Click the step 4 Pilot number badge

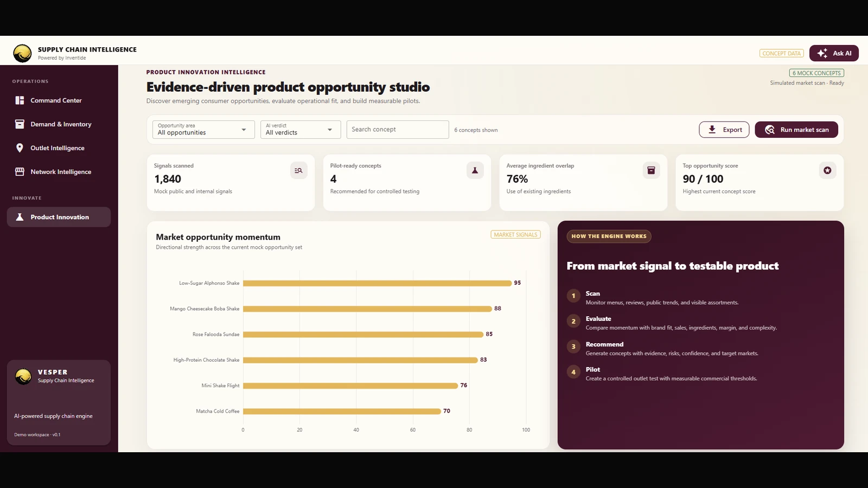(573, 372)
